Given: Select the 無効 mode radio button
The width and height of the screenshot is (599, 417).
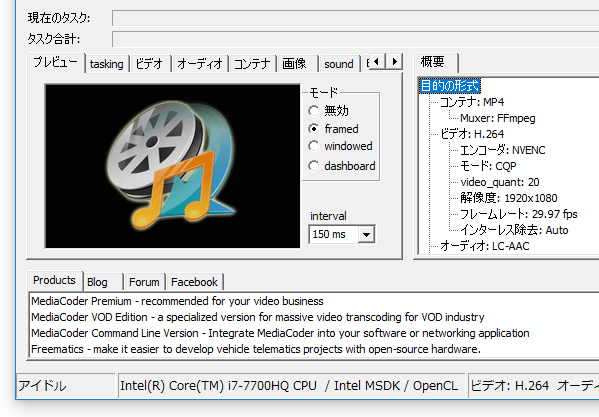Looking at the screenshot, I should pos(329,111).
